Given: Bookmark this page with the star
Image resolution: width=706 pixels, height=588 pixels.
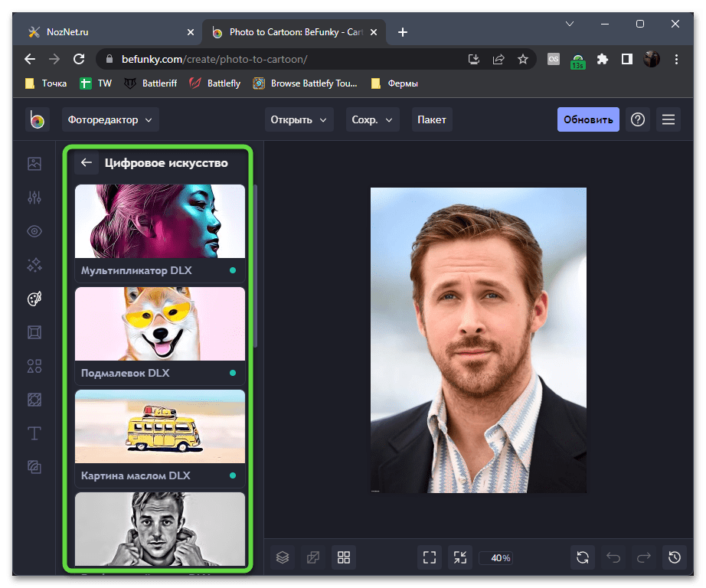Looking at the screenshot, I should pos(522,59).
